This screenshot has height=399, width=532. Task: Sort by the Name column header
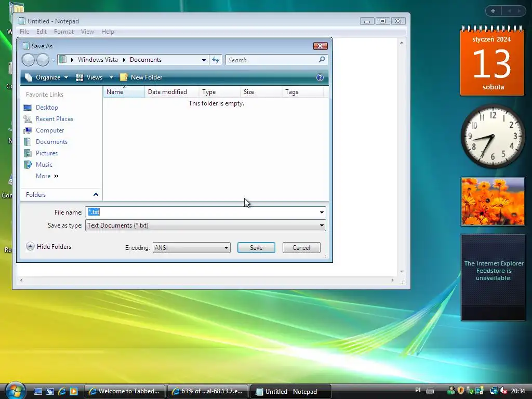pyautogui.click(x=124, y=92)
